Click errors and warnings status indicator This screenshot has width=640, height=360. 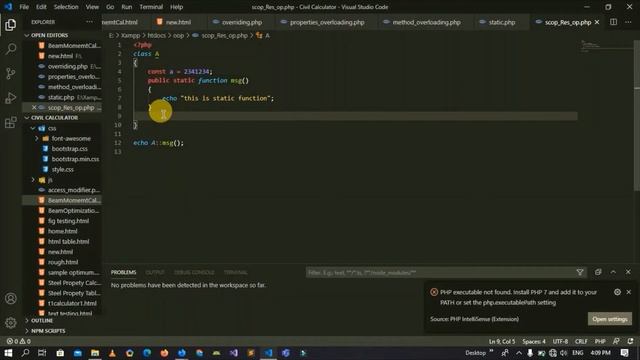19,341
